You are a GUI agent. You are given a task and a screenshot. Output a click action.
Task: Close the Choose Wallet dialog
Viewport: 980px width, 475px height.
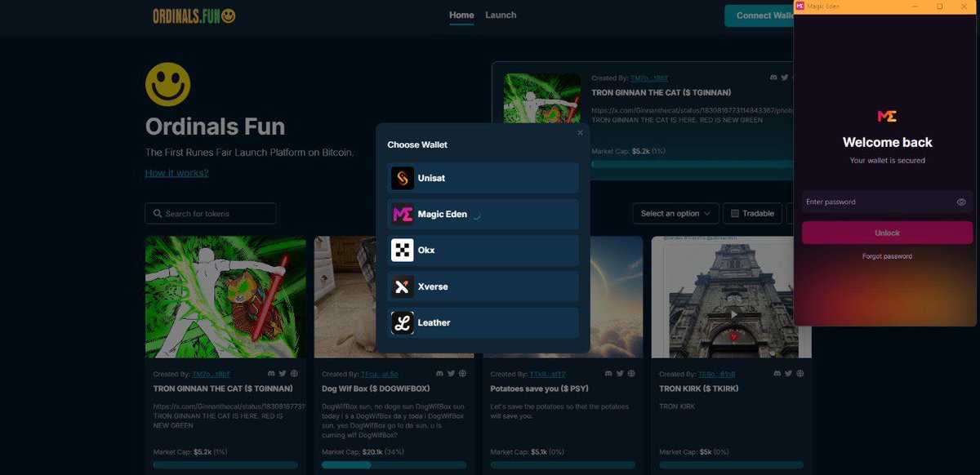(x=581, y=132)
